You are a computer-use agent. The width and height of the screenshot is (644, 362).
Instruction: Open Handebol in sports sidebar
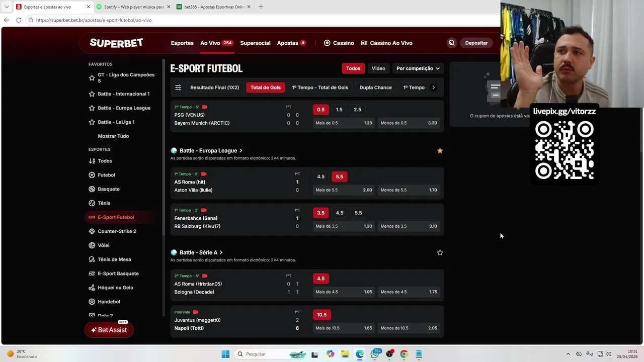[104, 302]
